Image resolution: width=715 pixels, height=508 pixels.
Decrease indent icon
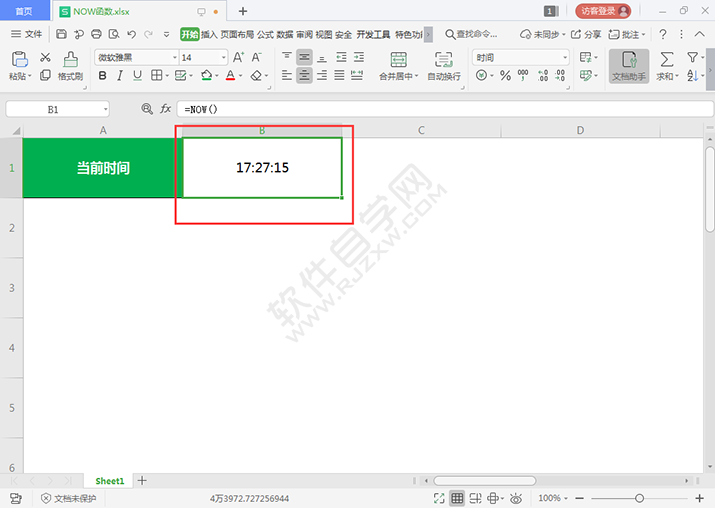click(341, 57)
